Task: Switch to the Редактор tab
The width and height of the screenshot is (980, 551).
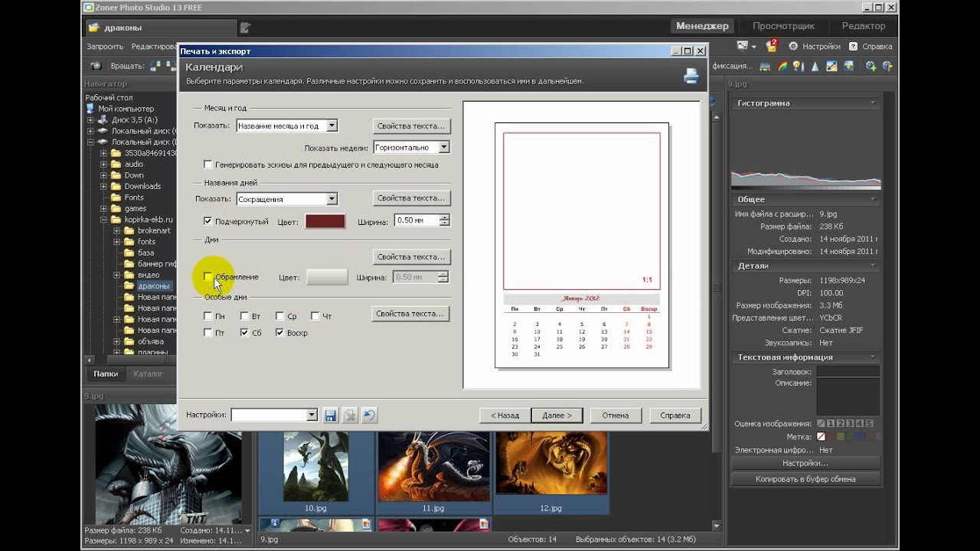Action: 864,26
